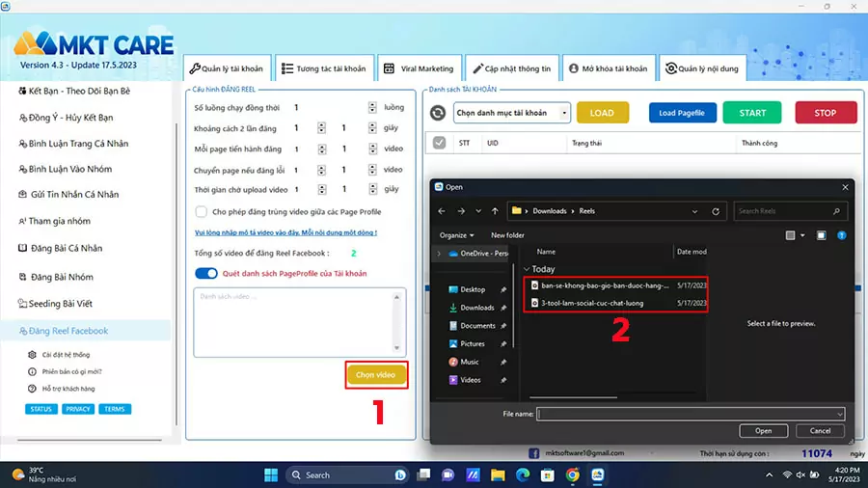This screenshot has height=488, width=868.
Task: Launch Microsoft Edge from the taskbar
Action: click(x=523, y=474)
